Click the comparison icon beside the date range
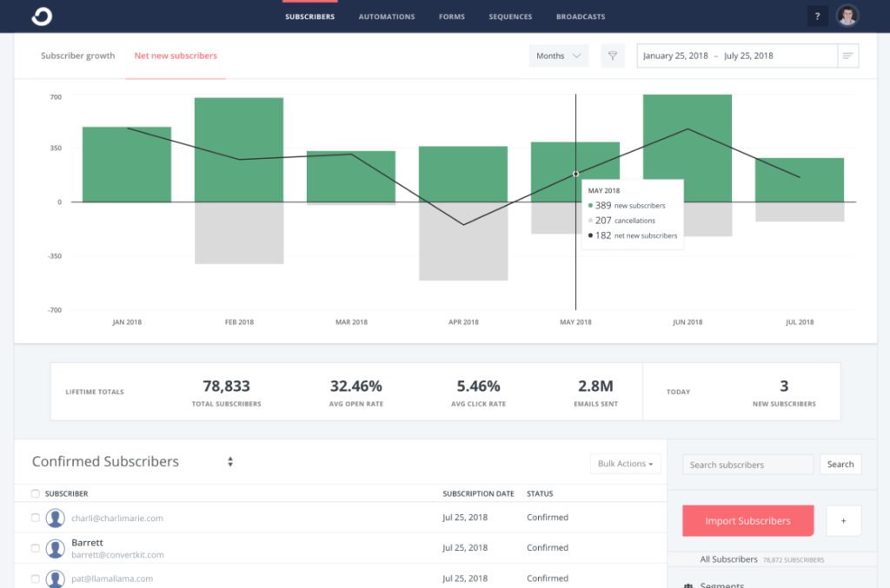Image resolution: width=890 pixels, height=588 pixels. [848, 55]
